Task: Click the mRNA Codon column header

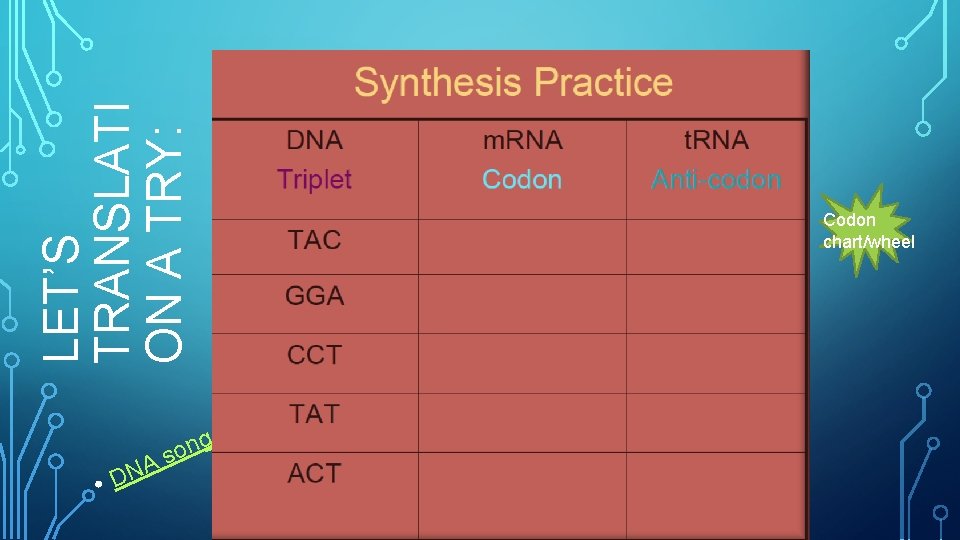Action: coord(522,160)
